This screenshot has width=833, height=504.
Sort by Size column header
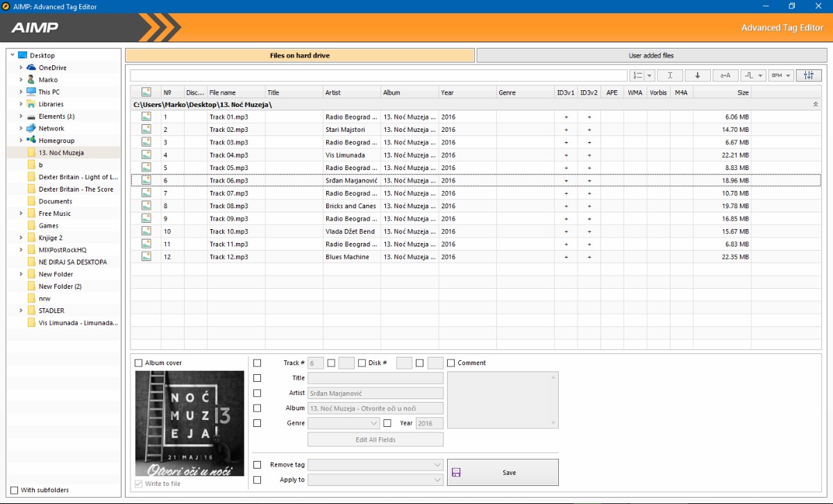(x=722, y=92)
